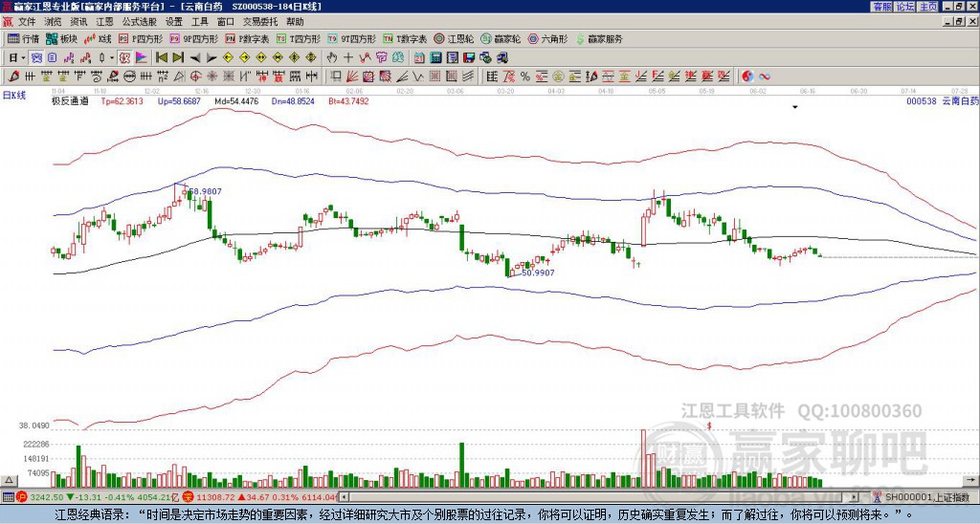Click the 58.9807 high price label

(205, 191)
